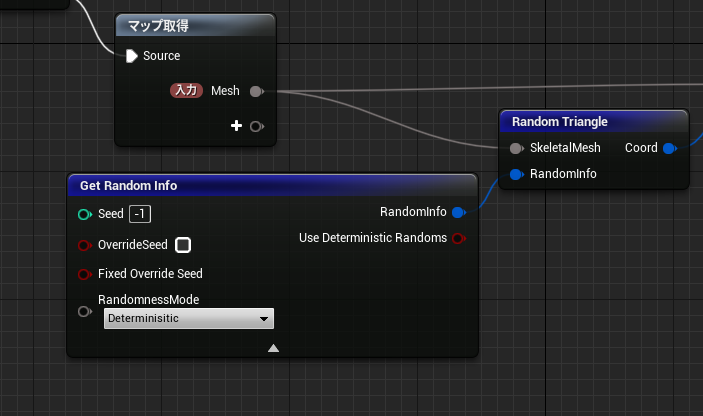The image size is (703, 416).
Task: Select the マップ取得 node title
Action: [x=158, y=26]
